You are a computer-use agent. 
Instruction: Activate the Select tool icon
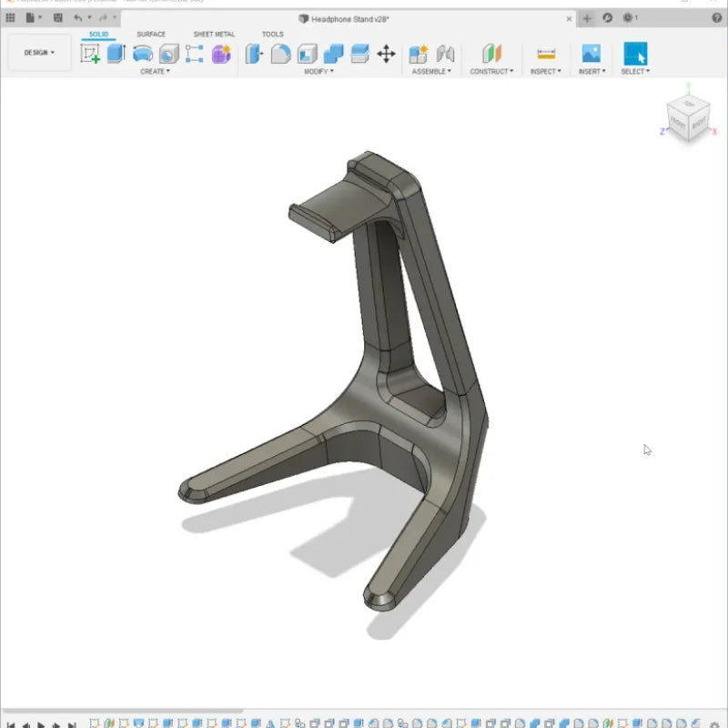(x=635, y=54)
